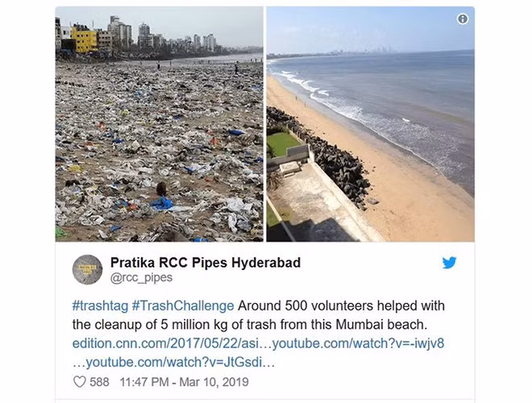Image resolution: width=532 pixels, height=403 pixels.
Task: Open the Pratika RCC Pipes profile avatar
Action: click(88, 270)
